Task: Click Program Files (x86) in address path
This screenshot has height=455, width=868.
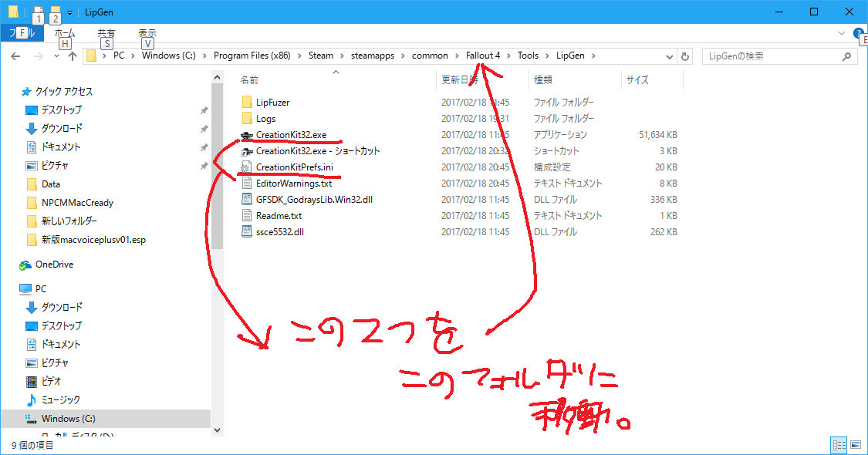Action: (252, 56)
